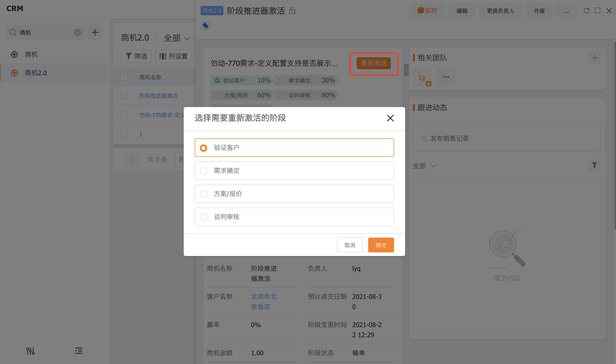Collapse the side panel arrow handle
The image size is (616, 364).
click(407, 70)
